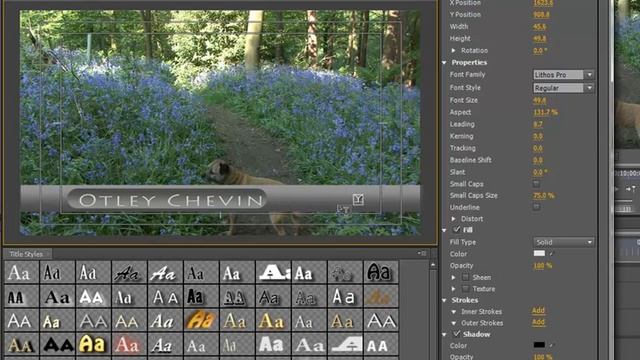Click the Tracking value

[538, 148]
